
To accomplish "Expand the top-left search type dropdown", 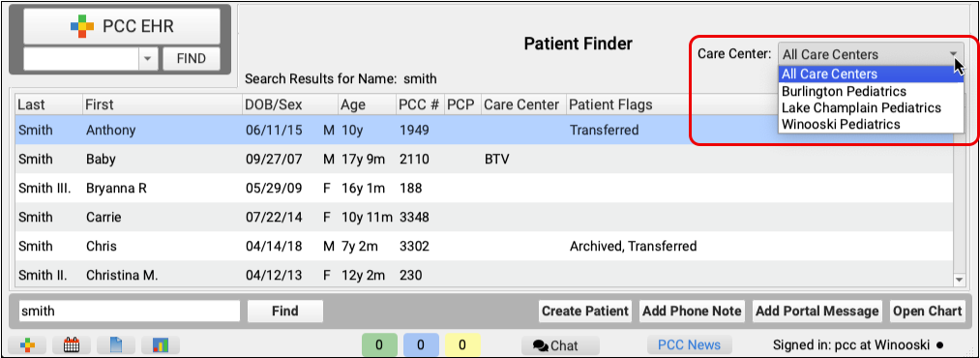I will [x=147, y=59].
